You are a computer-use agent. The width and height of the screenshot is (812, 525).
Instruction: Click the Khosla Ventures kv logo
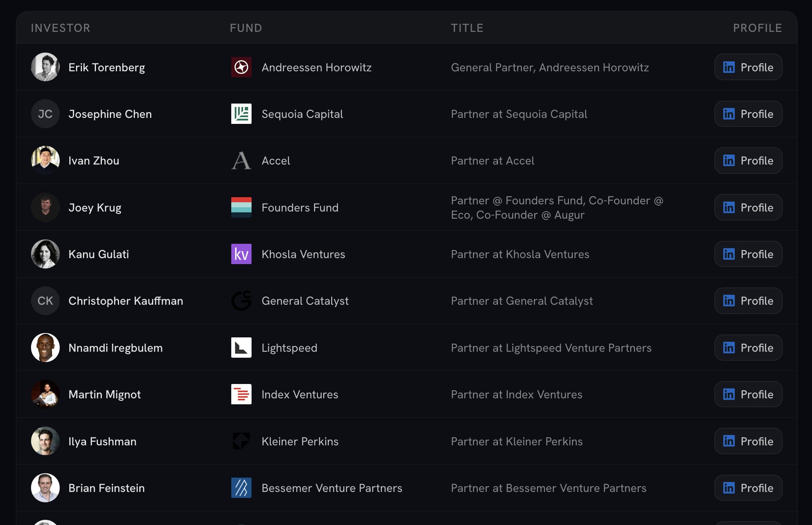pos(241,254)
